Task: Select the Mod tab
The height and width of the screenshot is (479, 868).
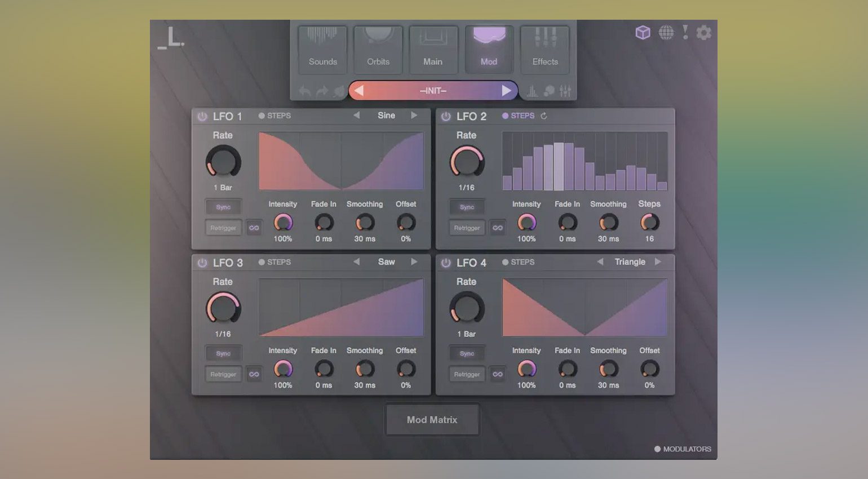Action: click(489, 50)
